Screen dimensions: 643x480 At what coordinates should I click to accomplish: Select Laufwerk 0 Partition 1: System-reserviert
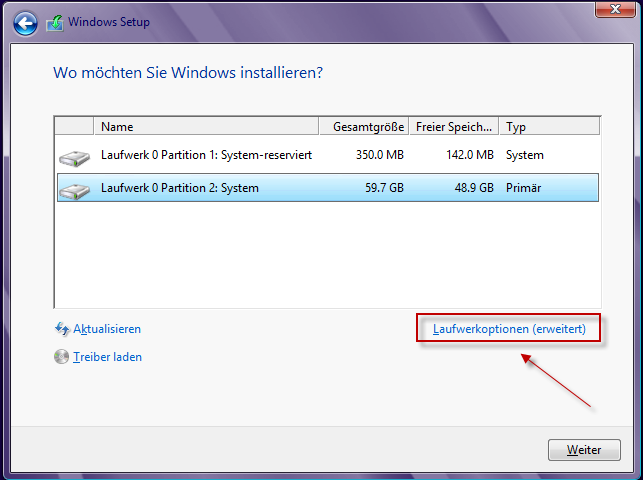tap(328, 155)
